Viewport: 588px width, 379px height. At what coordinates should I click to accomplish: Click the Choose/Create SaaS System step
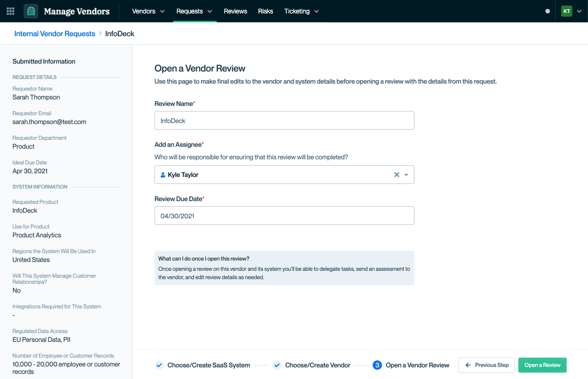(209, 365)
